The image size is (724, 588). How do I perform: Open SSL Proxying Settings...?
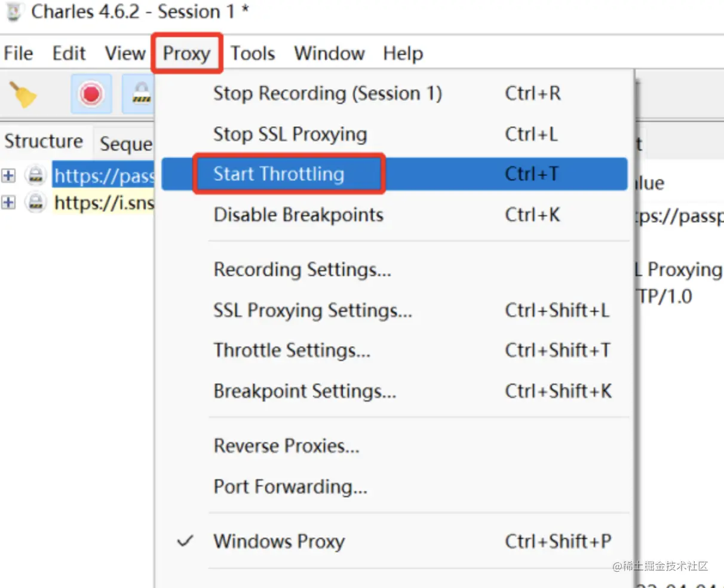(394, 311)
